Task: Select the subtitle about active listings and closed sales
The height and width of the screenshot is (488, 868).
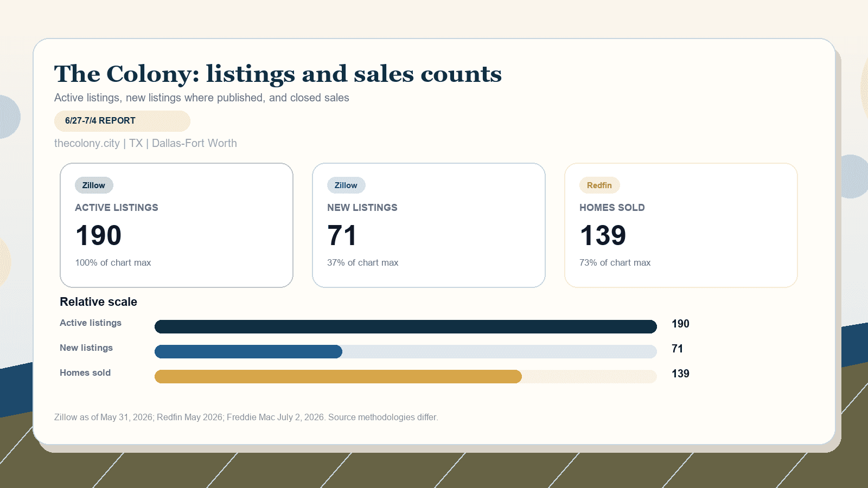Action: tap(202, 98)
